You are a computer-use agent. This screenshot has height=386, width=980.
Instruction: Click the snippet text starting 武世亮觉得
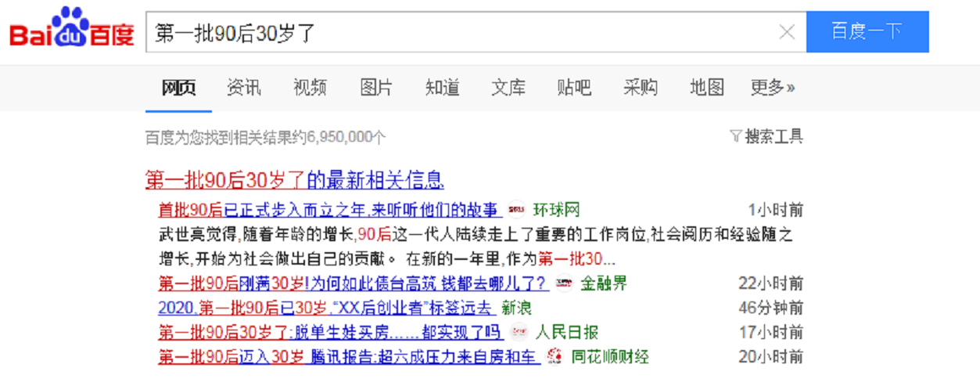coord(476,247)
